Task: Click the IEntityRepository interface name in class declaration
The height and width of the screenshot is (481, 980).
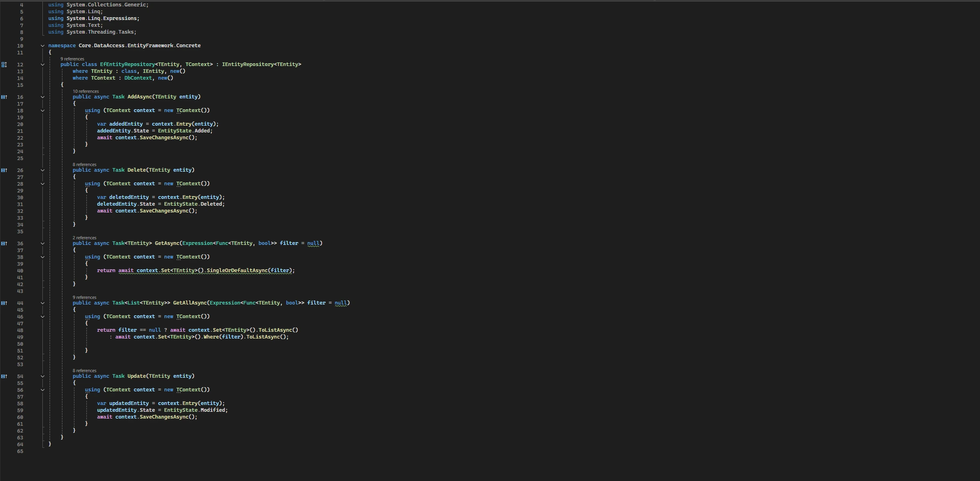Action: pyautogui.click(x=248, y=64)
